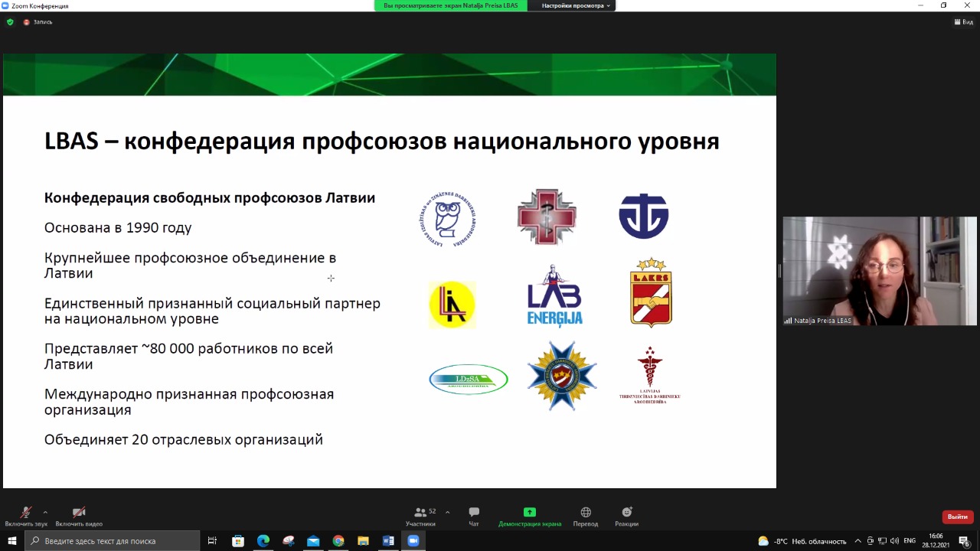
Task: Click the blue circular JT union logo
Action: [x=643, y=216]
